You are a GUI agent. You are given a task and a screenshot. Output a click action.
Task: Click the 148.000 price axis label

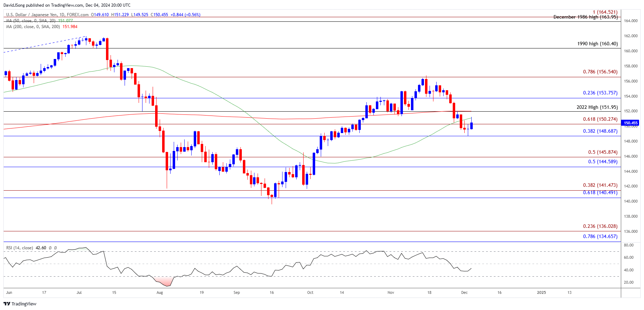click(x=631, y=141)
